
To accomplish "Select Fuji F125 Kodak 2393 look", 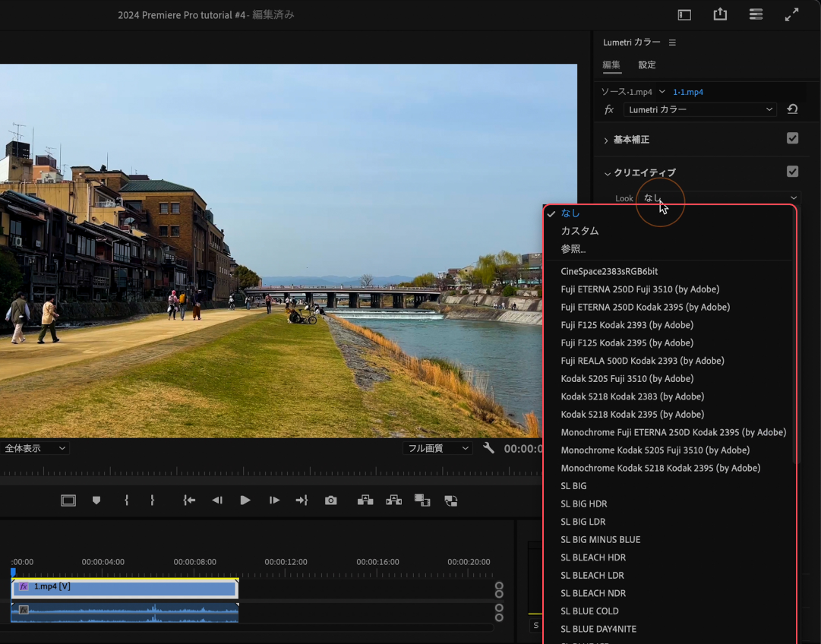I will tap(627, 325).
